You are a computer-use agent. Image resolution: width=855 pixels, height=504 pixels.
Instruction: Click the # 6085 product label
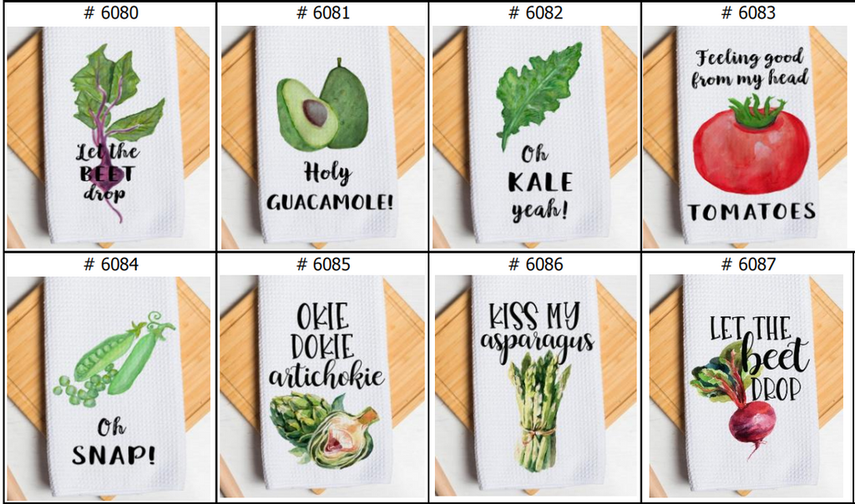(x=323, y=265)
